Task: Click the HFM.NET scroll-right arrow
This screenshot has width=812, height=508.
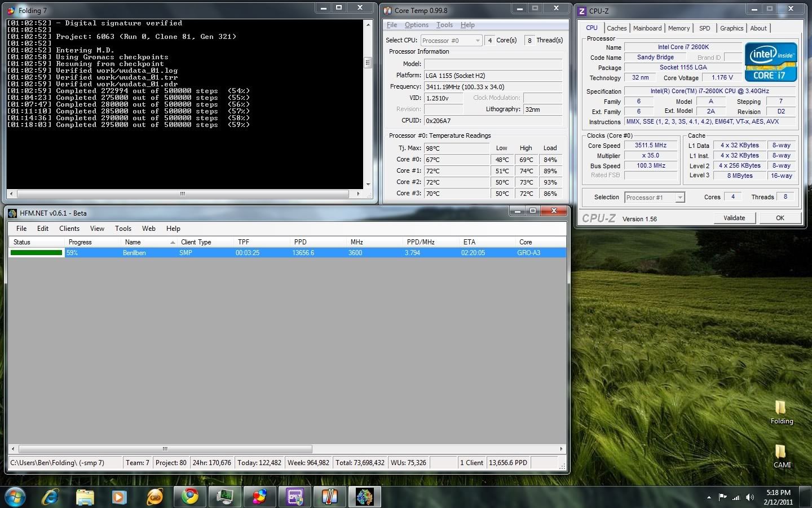Action: pyautogui.click(x=561, y=449)
